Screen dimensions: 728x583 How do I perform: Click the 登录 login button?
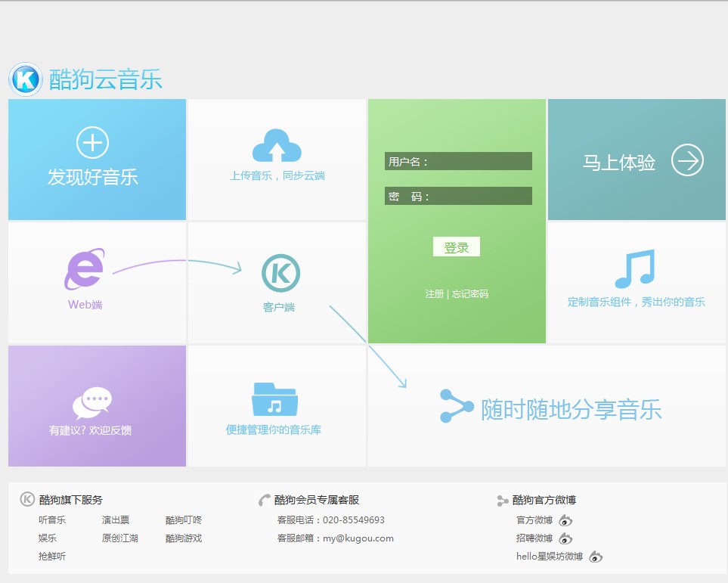(457, 247)
